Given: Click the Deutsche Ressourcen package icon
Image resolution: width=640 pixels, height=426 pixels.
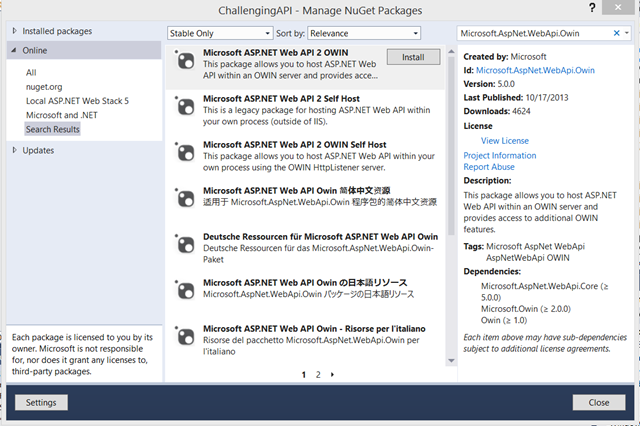Looking at the screenshot, I should 185,244.
